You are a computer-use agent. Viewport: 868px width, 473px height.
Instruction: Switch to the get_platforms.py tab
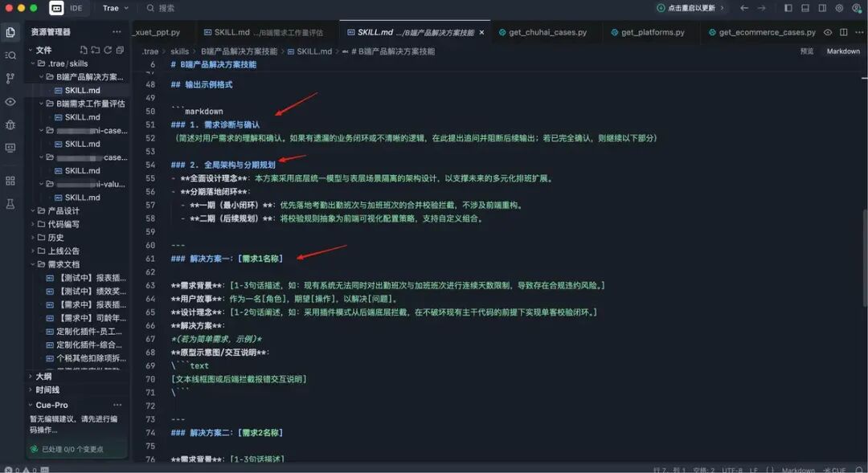(648, 32)
